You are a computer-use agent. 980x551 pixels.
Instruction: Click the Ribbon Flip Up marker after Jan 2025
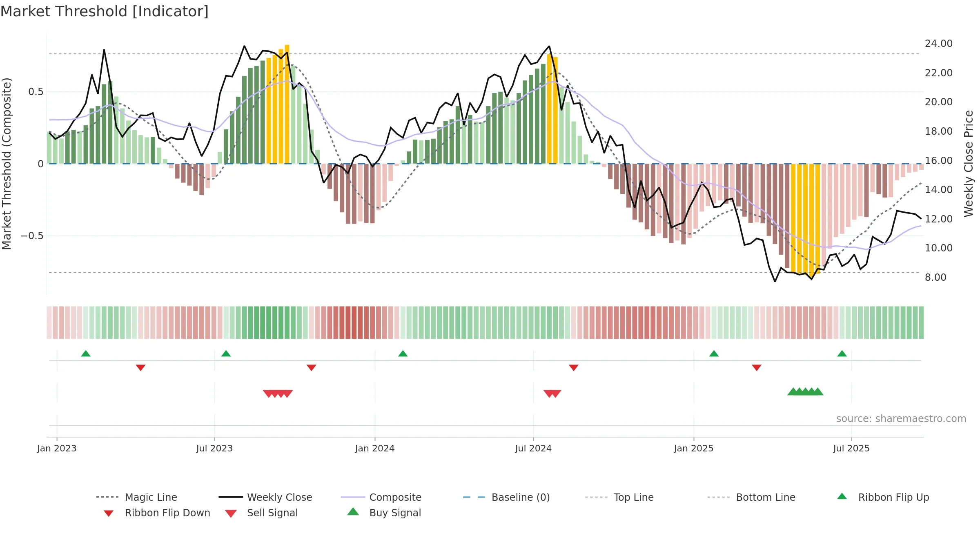(714, 353)
